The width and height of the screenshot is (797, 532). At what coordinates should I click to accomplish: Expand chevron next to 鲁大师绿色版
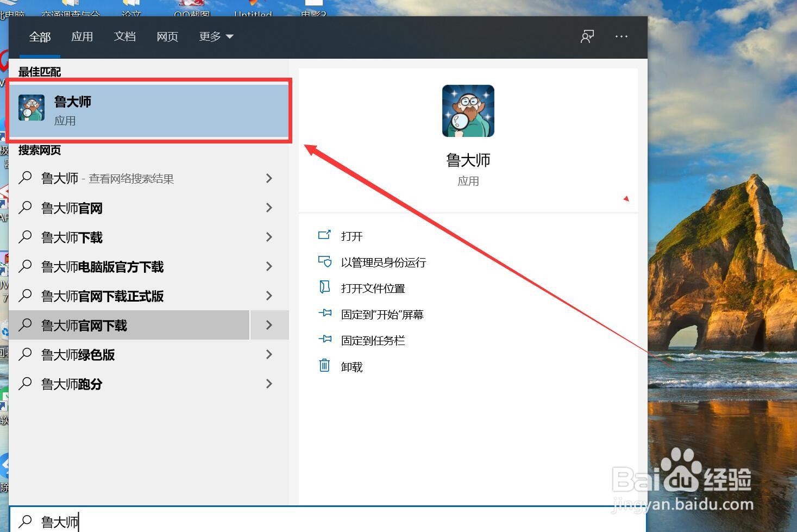coord(269,354)
